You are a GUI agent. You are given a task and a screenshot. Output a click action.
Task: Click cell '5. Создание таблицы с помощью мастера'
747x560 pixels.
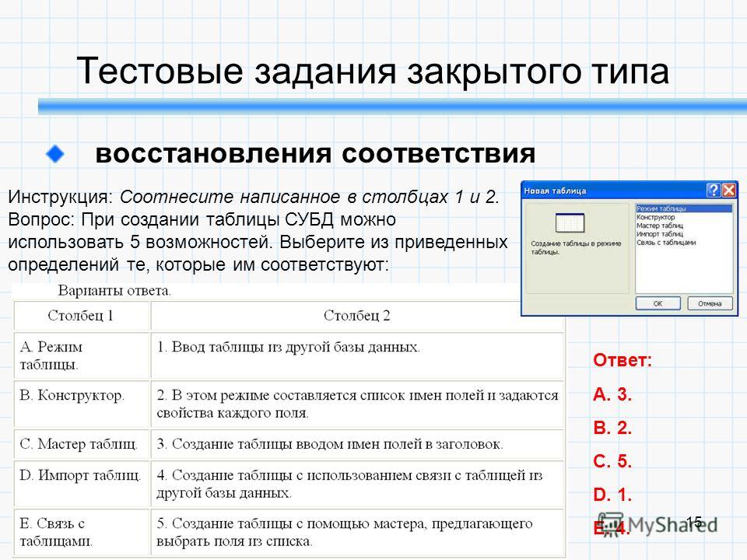pyautogui.click(x=357, y=532)
